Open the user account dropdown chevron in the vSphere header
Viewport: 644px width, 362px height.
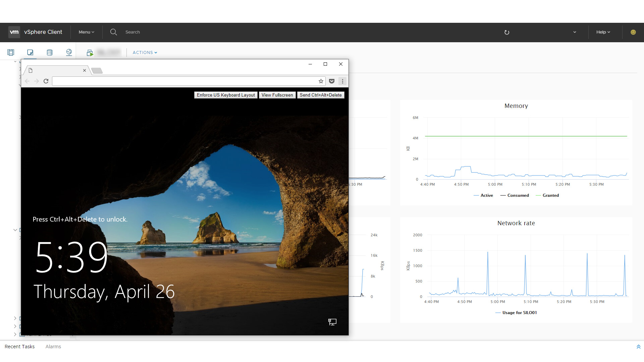(575, 32)
